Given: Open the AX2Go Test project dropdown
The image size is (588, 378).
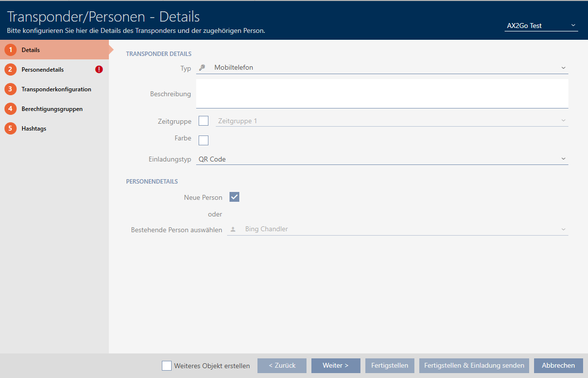Looking at the screenshot, I should (x=541, y=26).
